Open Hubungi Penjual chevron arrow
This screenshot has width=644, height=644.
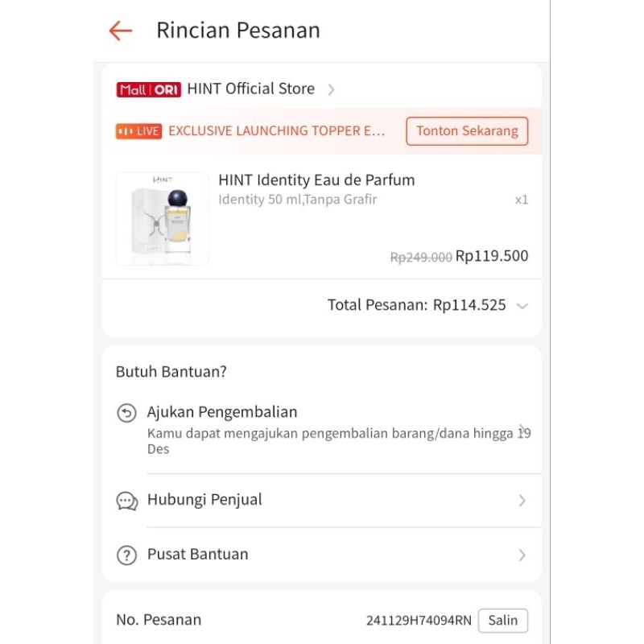(x=522, y=501)
